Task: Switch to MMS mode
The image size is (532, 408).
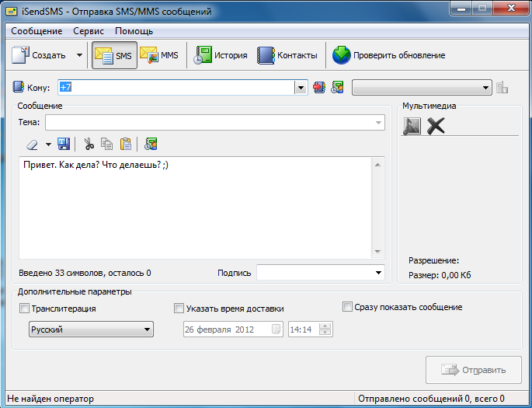Action: point(159,55)
